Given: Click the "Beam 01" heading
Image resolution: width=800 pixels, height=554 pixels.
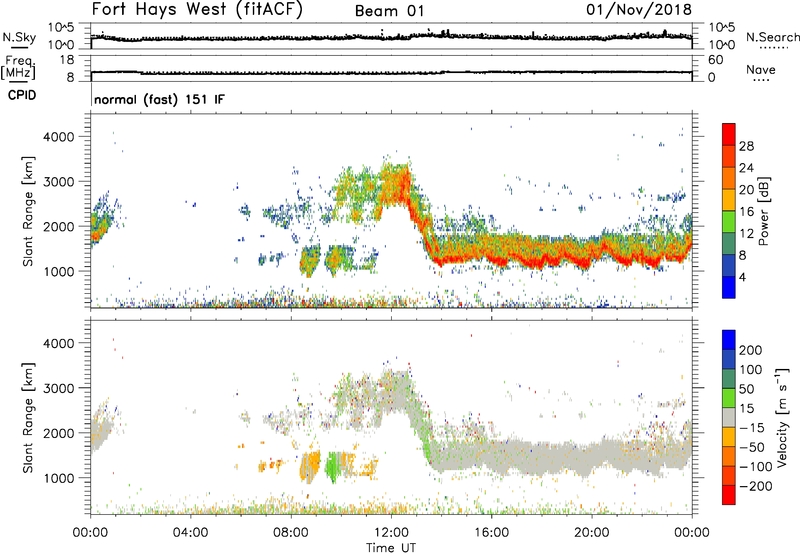Looking at the screenshot, I should (390, 11).
